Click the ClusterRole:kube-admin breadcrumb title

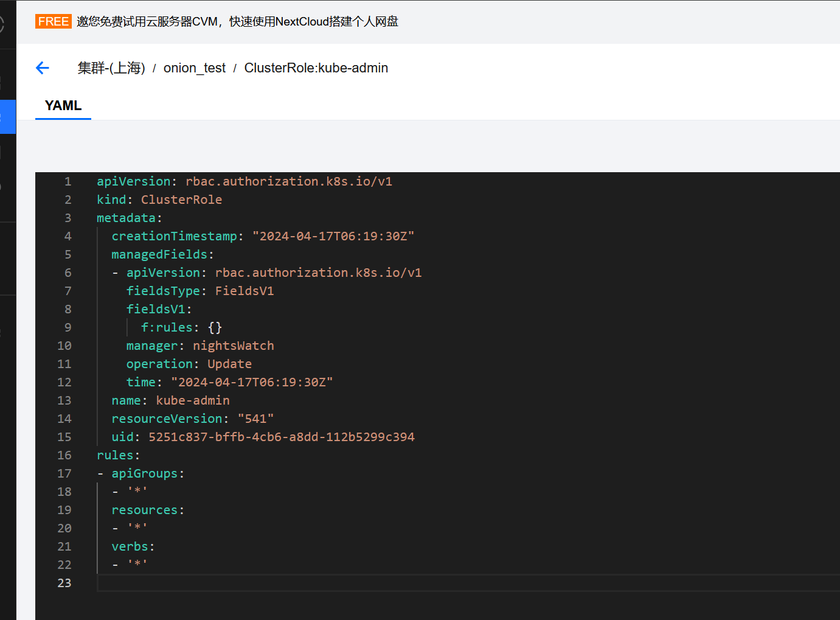pyautogui.click(x=316, y=68)
